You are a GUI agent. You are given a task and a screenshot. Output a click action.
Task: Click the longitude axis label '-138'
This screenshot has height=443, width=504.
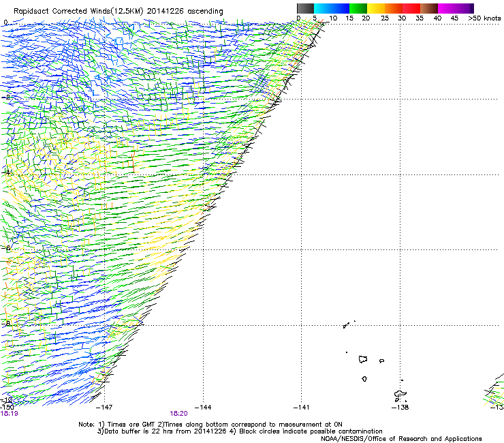[400, 408]
